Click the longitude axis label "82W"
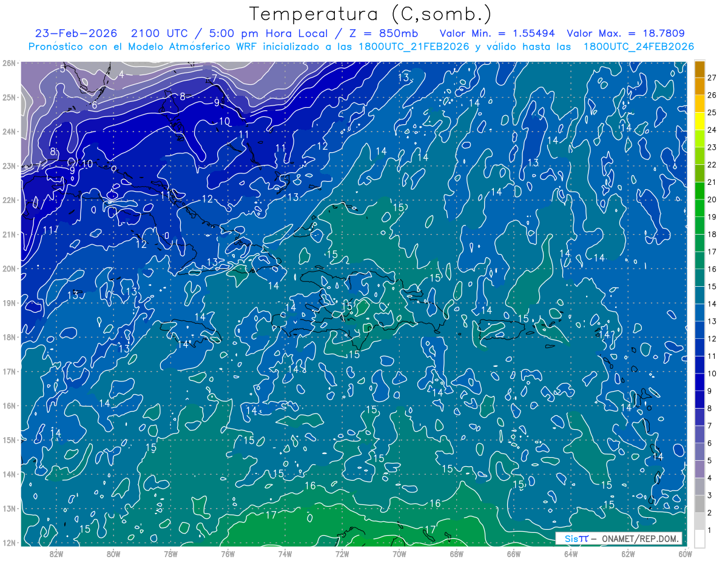Viewport: 728px width, 562px height. click(x=56, y=554)
